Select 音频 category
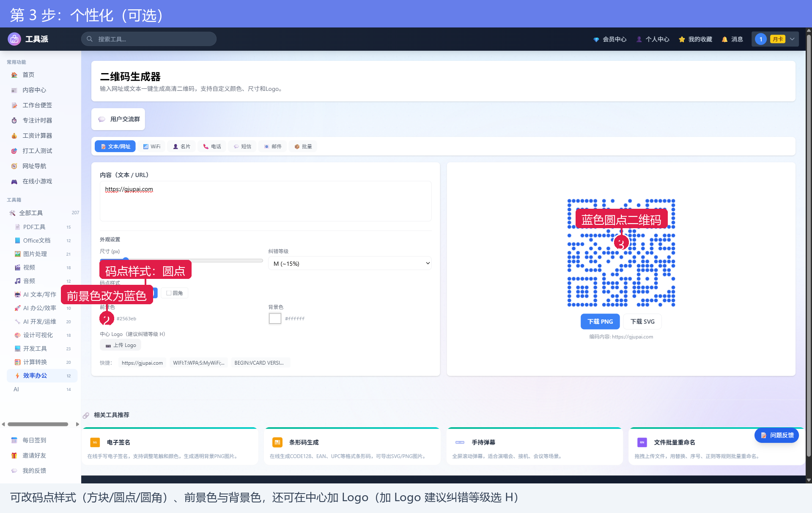 tap(42, 281)
